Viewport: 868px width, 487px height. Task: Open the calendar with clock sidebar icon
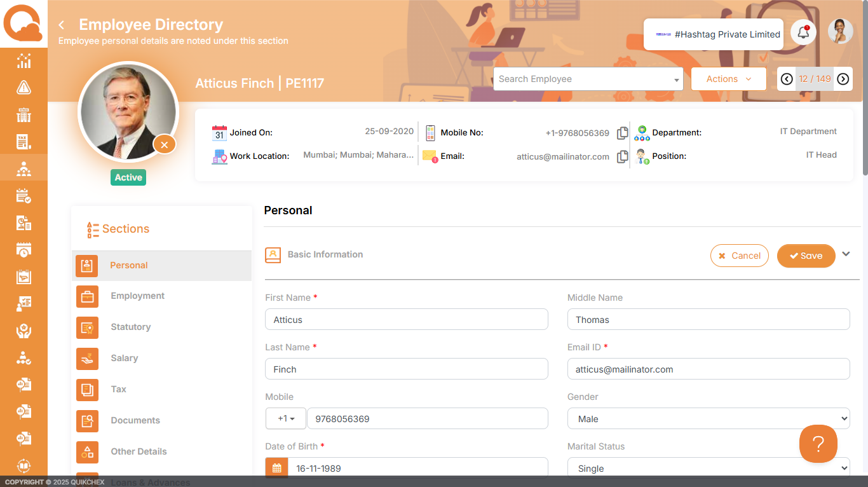pos(24,250)
